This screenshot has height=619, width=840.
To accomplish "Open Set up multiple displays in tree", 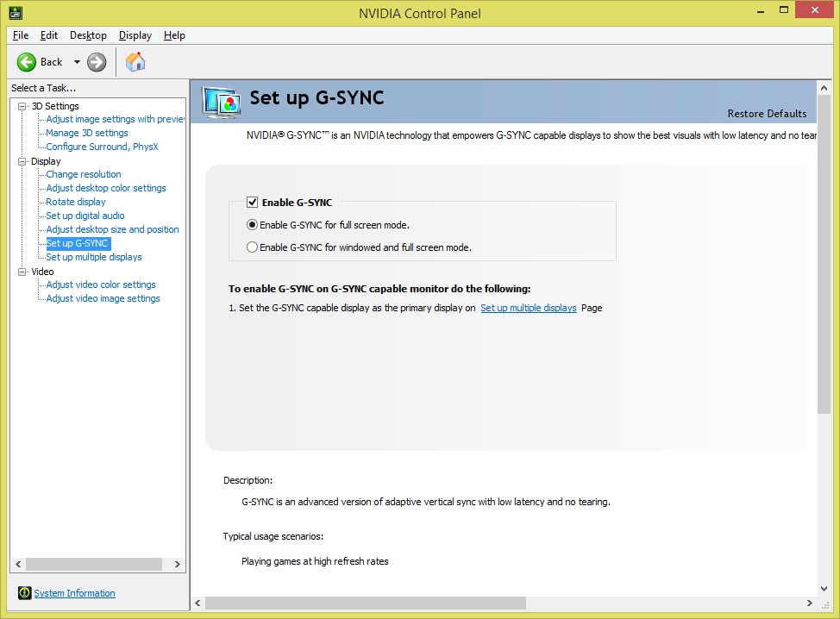I will 94,257.
